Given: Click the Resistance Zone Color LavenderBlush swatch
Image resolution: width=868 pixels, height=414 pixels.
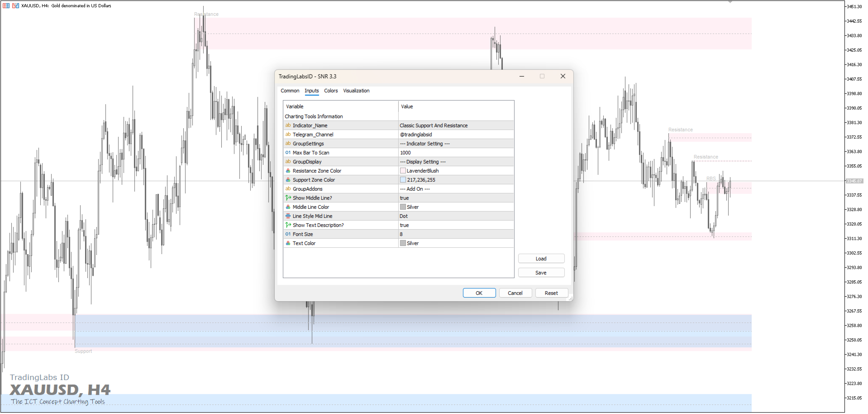Looking at the screenshot, I should (403, 171).
